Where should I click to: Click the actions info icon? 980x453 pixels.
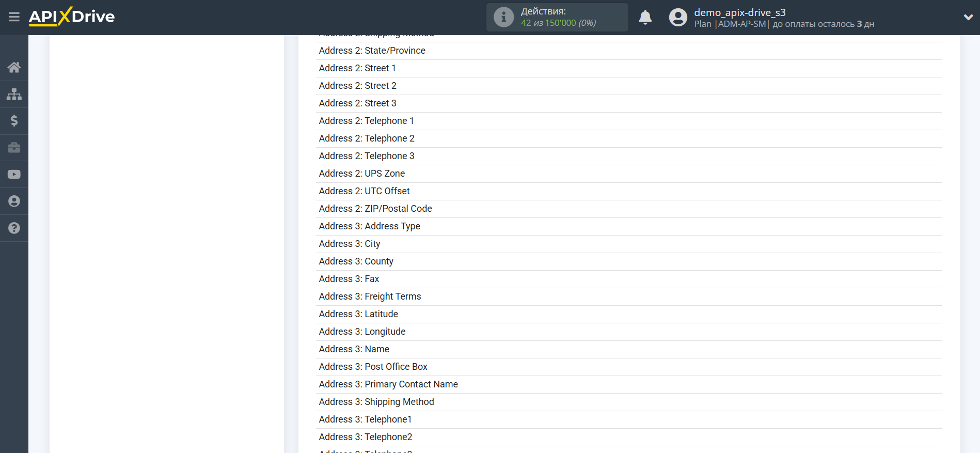pos(503,17)
